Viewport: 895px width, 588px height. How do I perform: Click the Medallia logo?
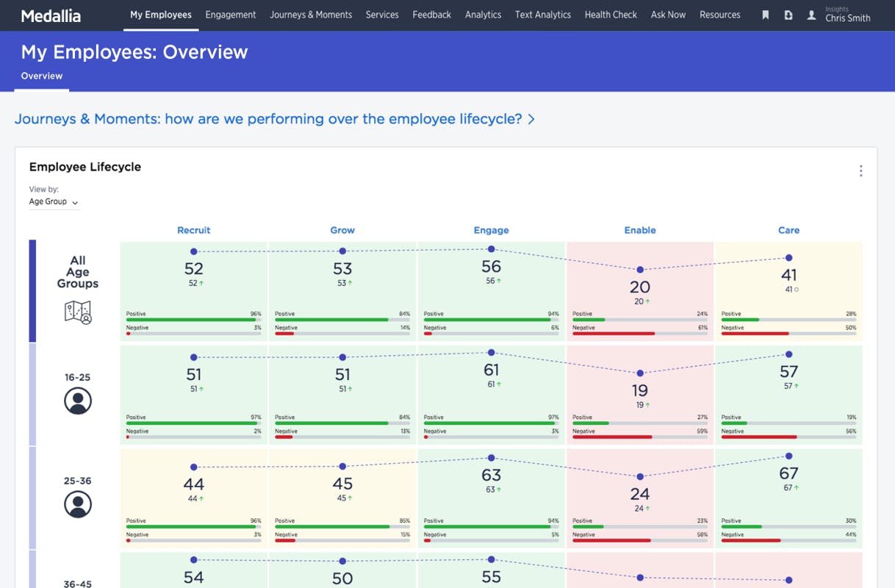(x=51, y=15)
